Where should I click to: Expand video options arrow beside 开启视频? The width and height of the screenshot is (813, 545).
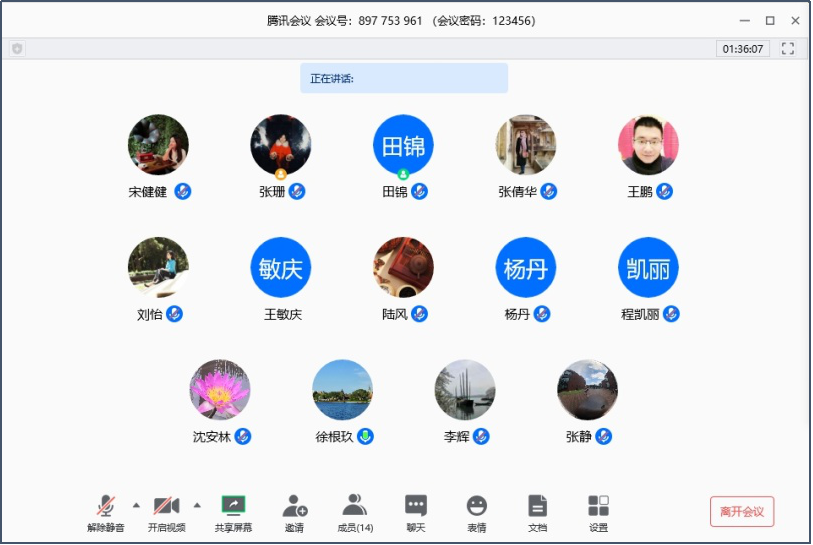(197, 505)
